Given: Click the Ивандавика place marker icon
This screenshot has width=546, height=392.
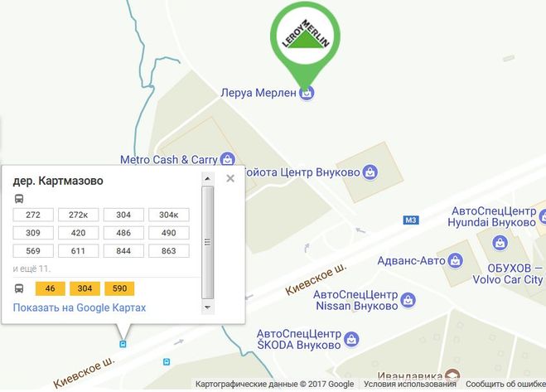Looking at the screenshot, I should tap(452, 375).
